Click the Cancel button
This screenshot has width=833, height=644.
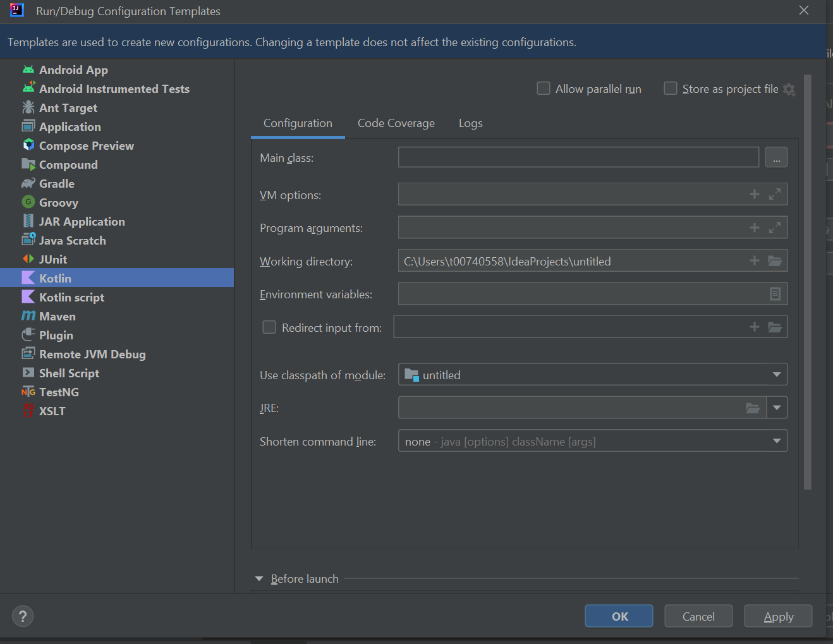[x=698, y=616]
